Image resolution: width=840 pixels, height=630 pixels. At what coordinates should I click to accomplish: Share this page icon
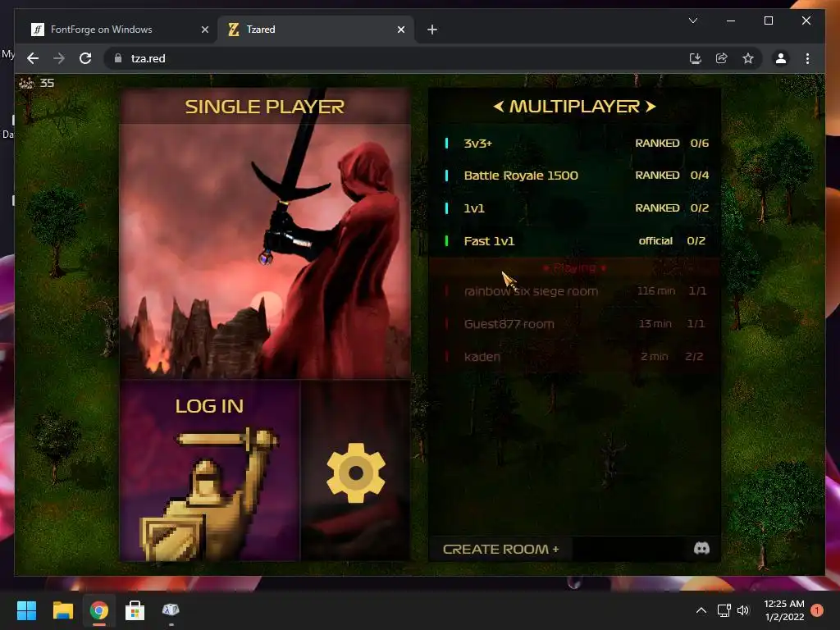[x=722, y=58]
